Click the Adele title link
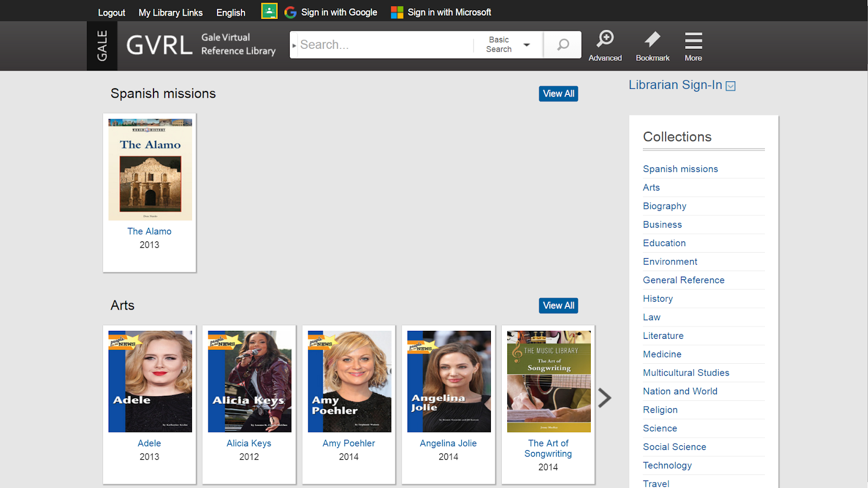This screenshot has width=868, height=488. (149, 444)
